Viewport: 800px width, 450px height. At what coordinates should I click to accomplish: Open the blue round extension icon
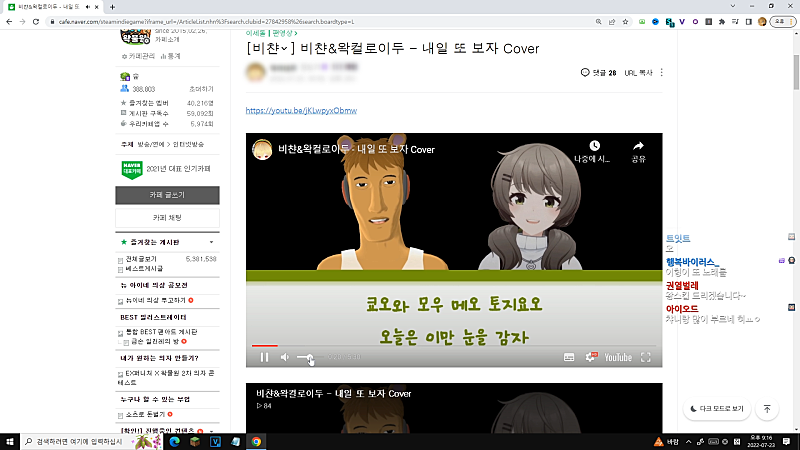pyautogui.click(x=655, y=22)
